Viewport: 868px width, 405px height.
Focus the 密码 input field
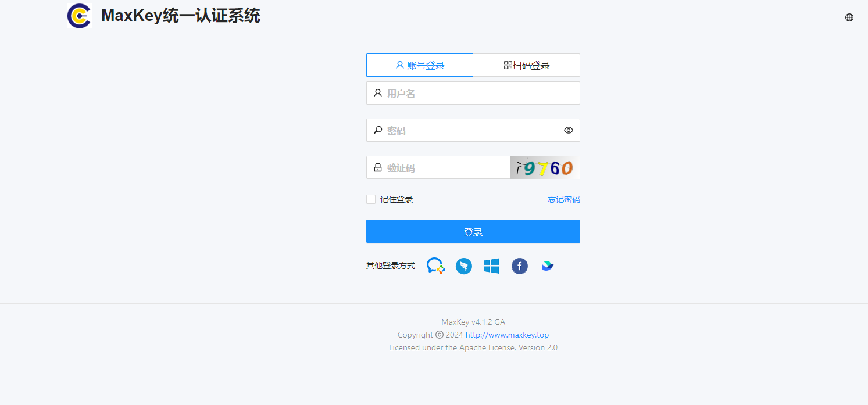point(473,130)
